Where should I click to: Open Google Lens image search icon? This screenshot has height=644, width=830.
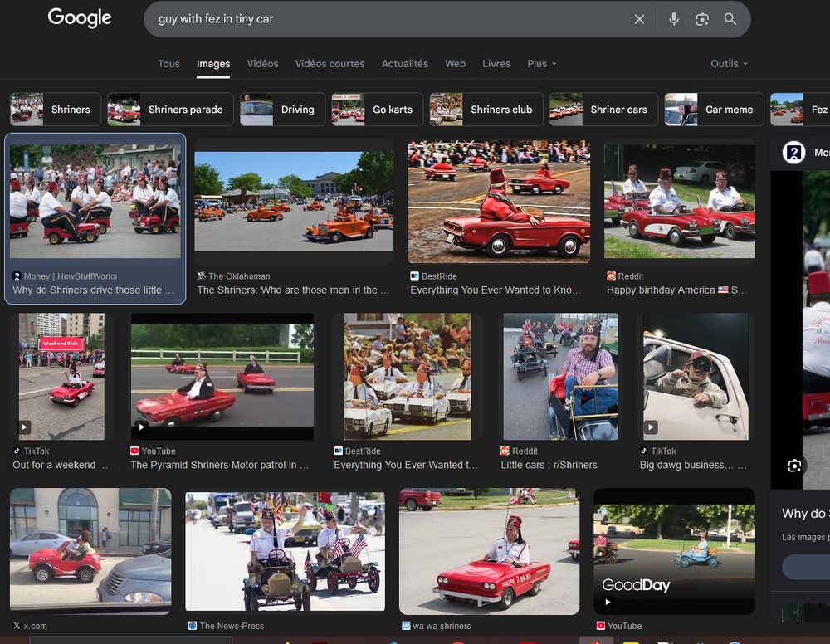point(702,19)
